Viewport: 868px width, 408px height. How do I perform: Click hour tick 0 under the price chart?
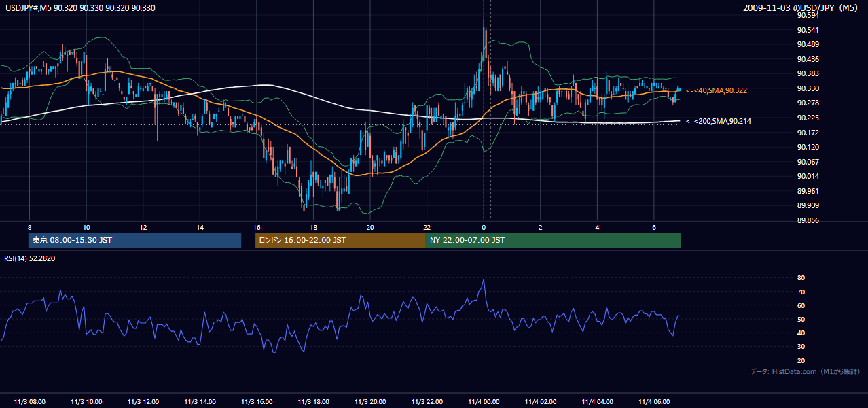click(x=483, y=227)
